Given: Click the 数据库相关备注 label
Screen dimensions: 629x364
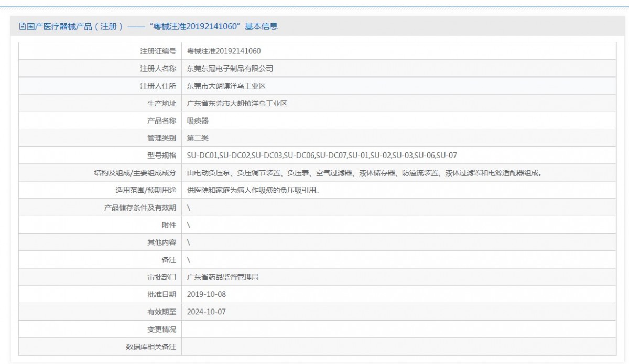Looking at the screenshot, I should [151, 346].
